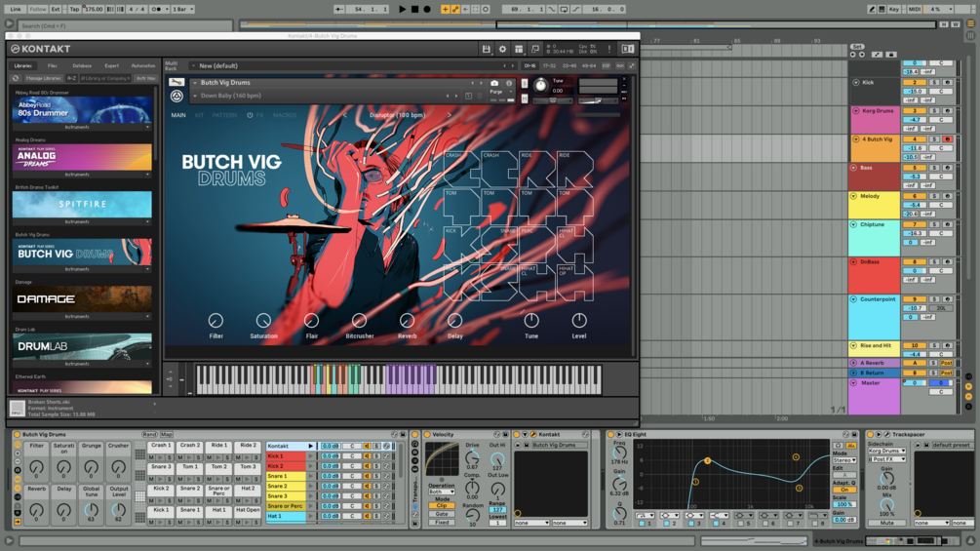Click the Set locator button
Image resolution: width=980 pixels, height=551 pixels.
857,47
